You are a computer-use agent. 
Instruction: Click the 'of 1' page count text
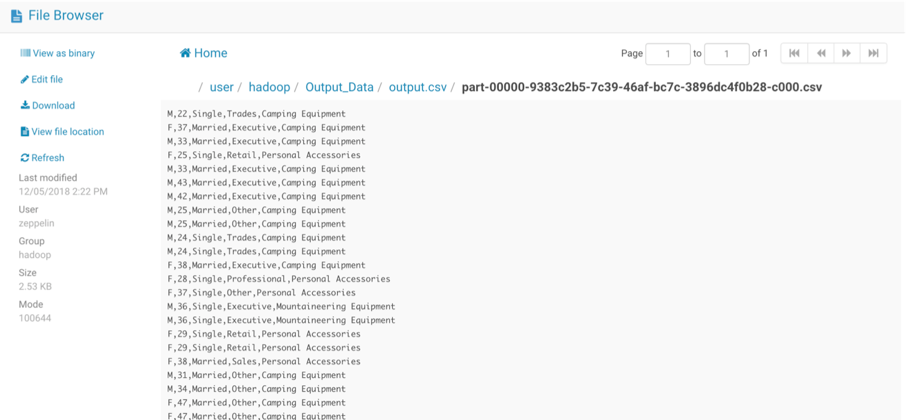[760, 53]
